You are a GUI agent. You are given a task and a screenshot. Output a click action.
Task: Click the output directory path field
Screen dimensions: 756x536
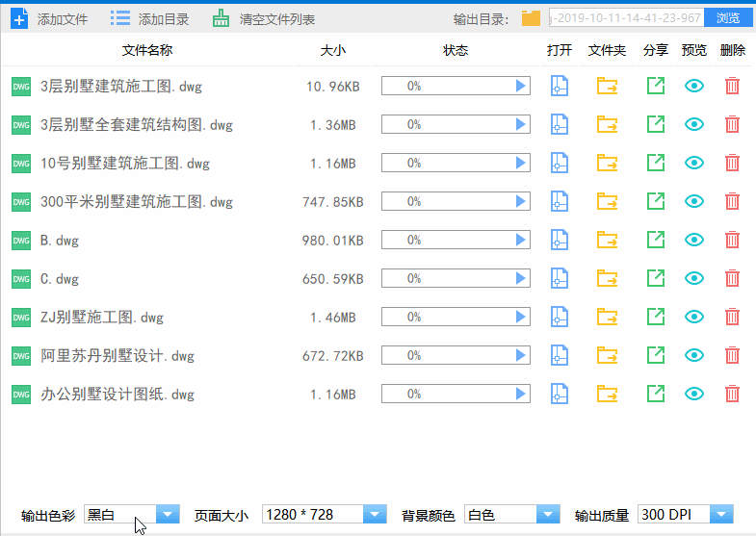coord(626,18)
